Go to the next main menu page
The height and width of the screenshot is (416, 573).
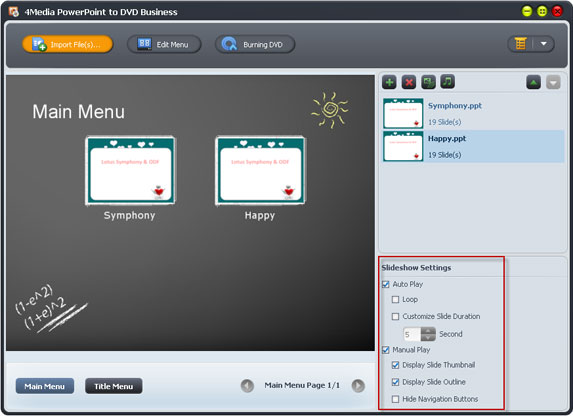click(x=358, y=386)
